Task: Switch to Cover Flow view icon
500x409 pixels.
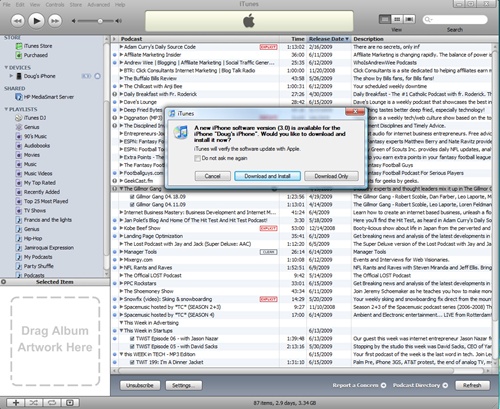Action: tap(409, 19)
